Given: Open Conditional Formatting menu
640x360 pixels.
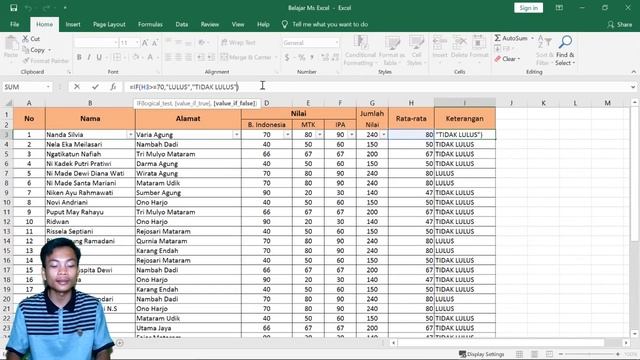Looking at the screenshot, I should pos(360,51).
